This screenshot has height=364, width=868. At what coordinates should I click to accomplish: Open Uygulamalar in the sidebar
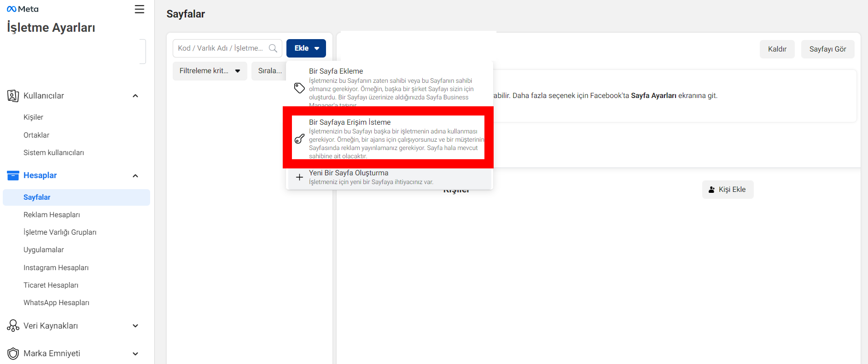coord(44,250)
